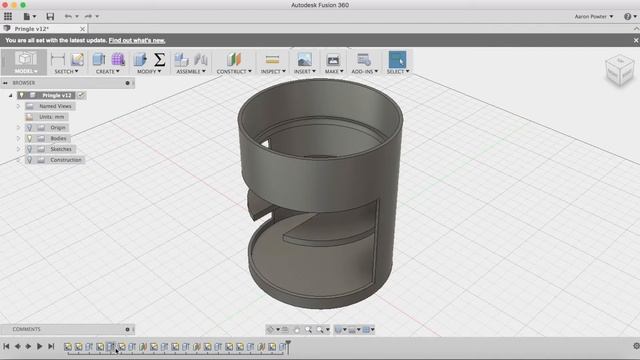640x360 pixels.
Task: Click the Joint icon in Assemble
Action: (x=201, y=60)
